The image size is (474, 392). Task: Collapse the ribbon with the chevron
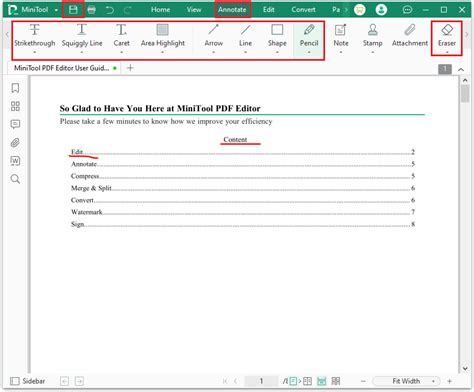(x=461, y=69)
